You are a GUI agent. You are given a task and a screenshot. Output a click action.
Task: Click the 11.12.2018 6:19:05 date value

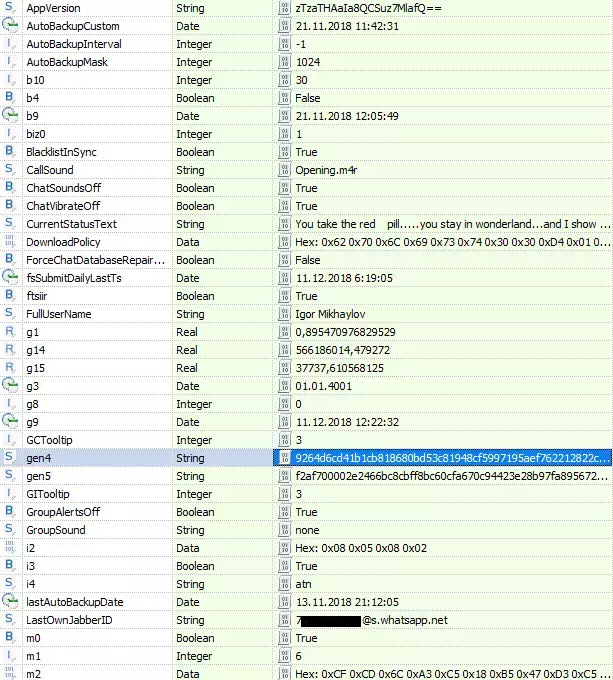click(344, 278)
